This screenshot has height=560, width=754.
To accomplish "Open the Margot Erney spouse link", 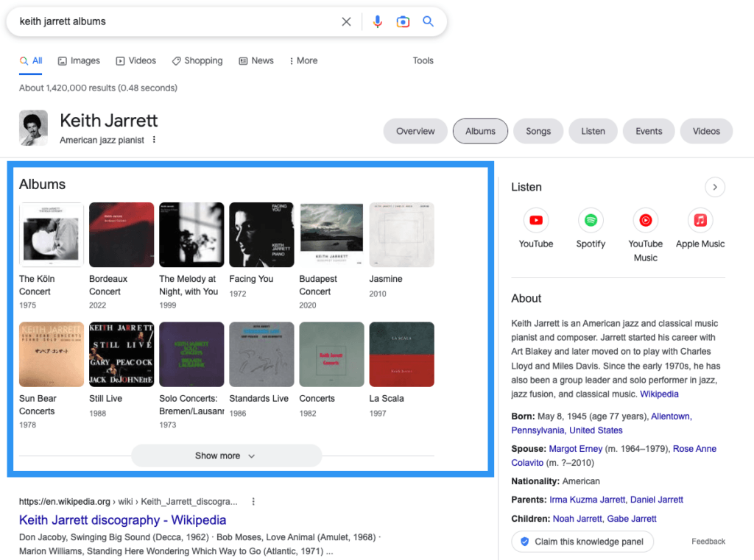I will click(576, 448).
